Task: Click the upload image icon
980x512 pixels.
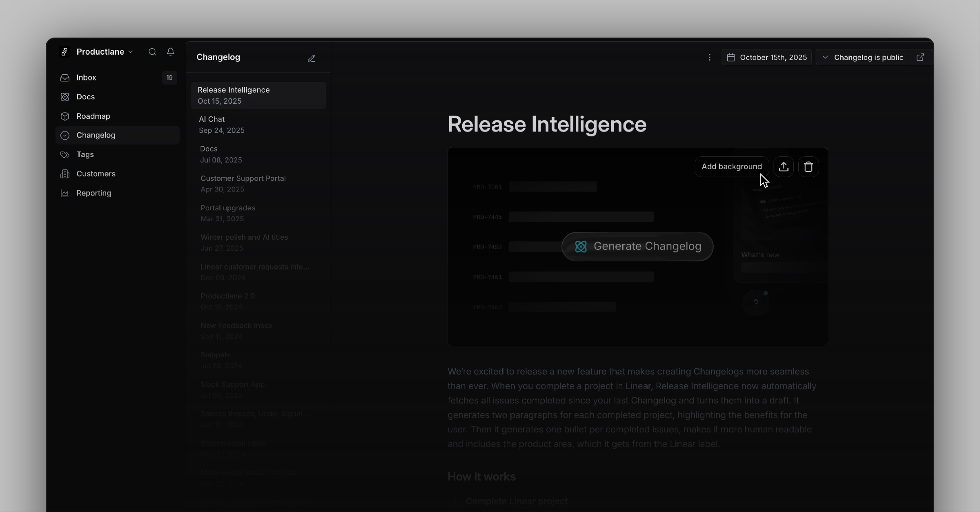Action: (x=784, y=167)
